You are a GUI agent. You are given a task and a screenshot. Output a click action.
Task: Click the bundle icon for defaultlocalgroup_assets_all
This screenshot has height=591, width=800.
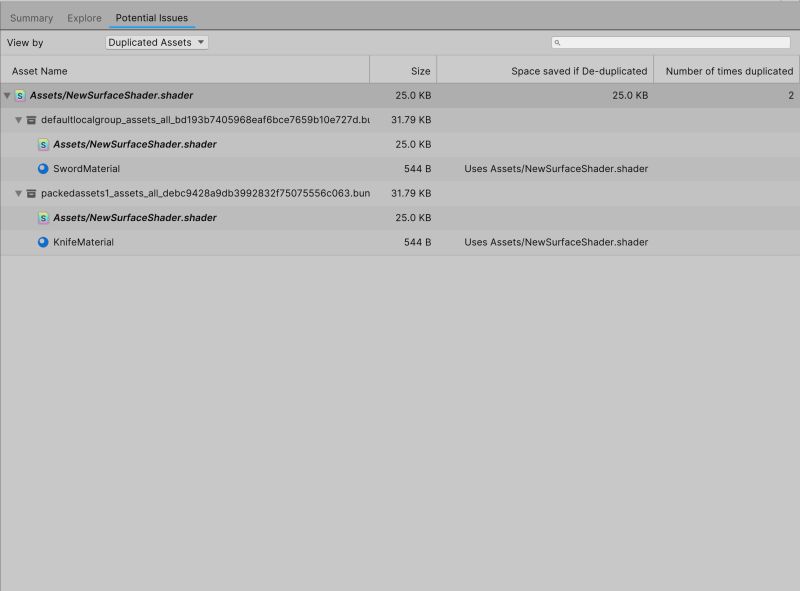coord(30,119)
